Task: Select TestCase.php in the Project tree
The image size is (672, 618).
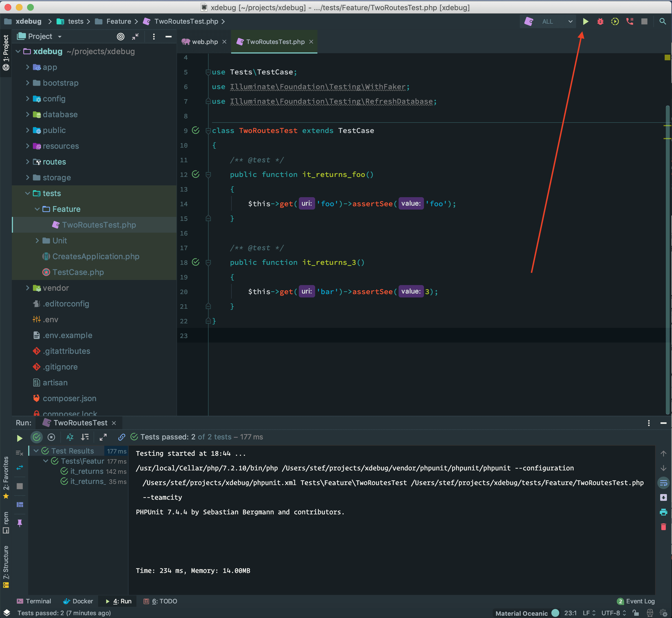Action: [78, 272]
